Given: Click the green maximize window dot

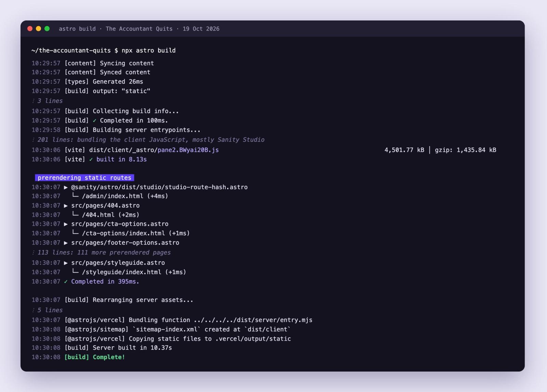Looking at the screenshot, I should 47,29.
